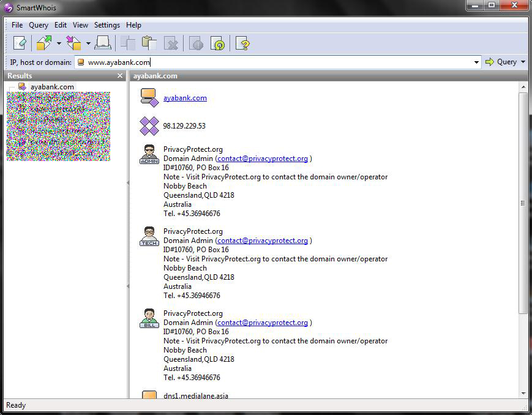Click the computer domain icon

[x=149, y=98]
